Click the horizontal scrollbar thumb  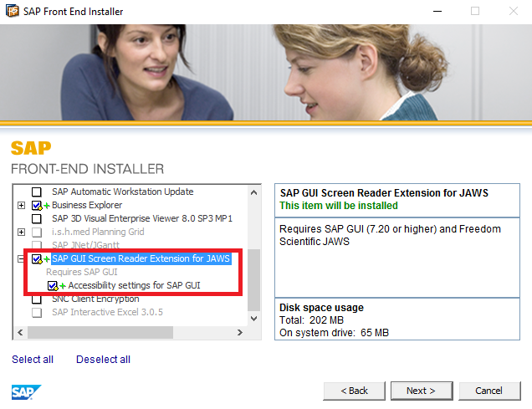(x=100, y=333)
